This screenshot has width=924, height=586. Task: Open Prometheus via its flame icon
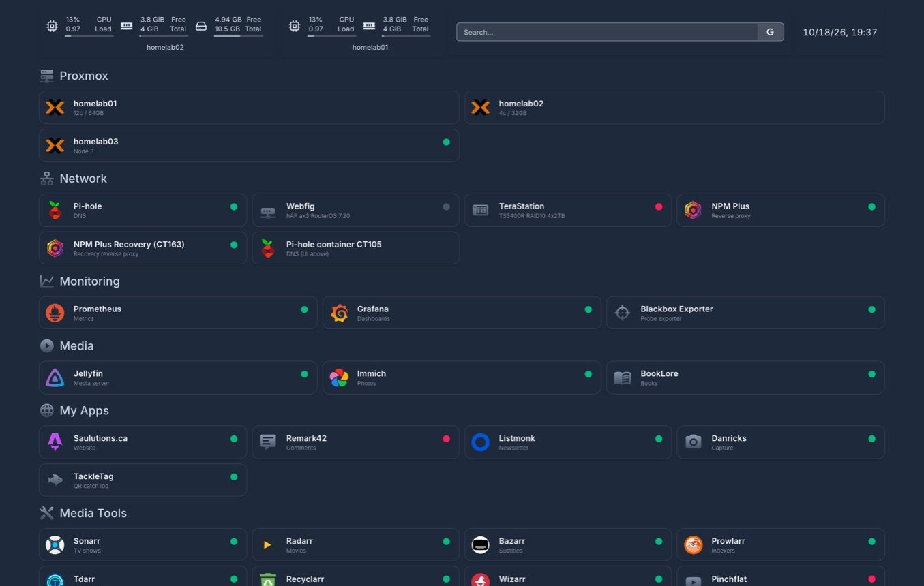[55, 313]
